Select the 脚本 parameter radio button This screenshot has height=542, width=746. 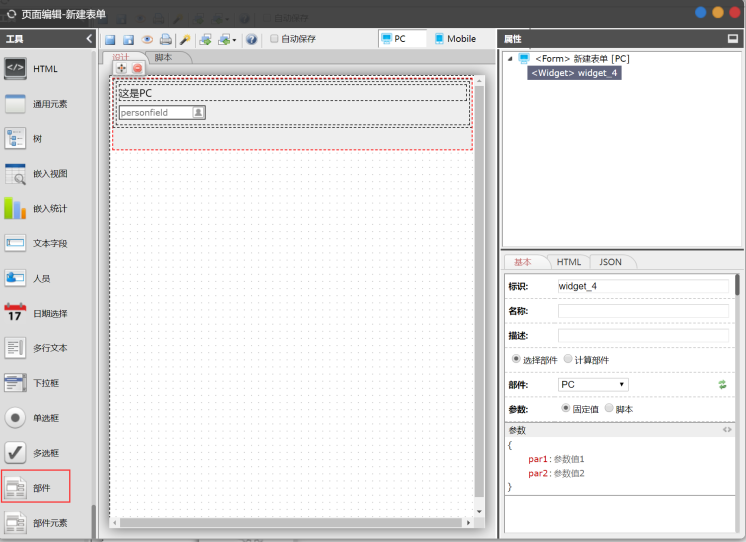(609, 408)
